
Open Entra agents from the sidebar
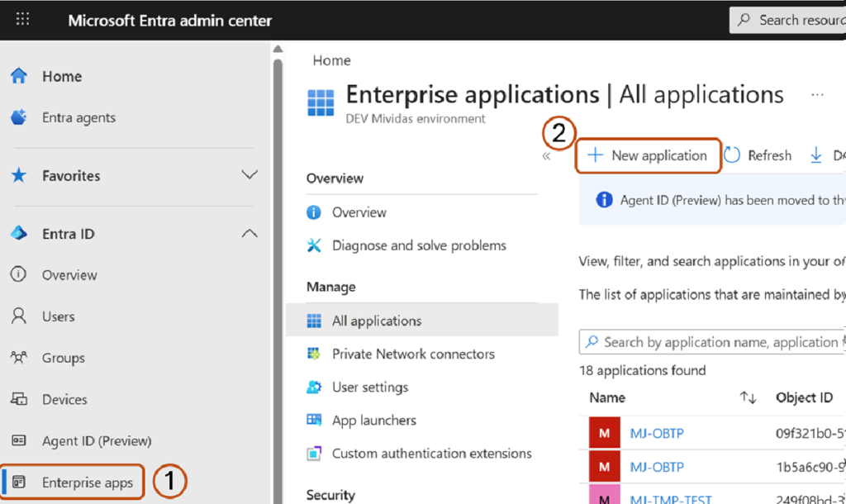tap(78, 117)
